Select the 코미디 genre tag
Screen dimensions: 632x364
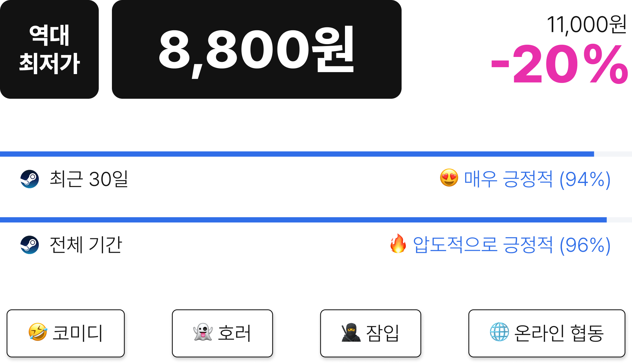point(66,333)
